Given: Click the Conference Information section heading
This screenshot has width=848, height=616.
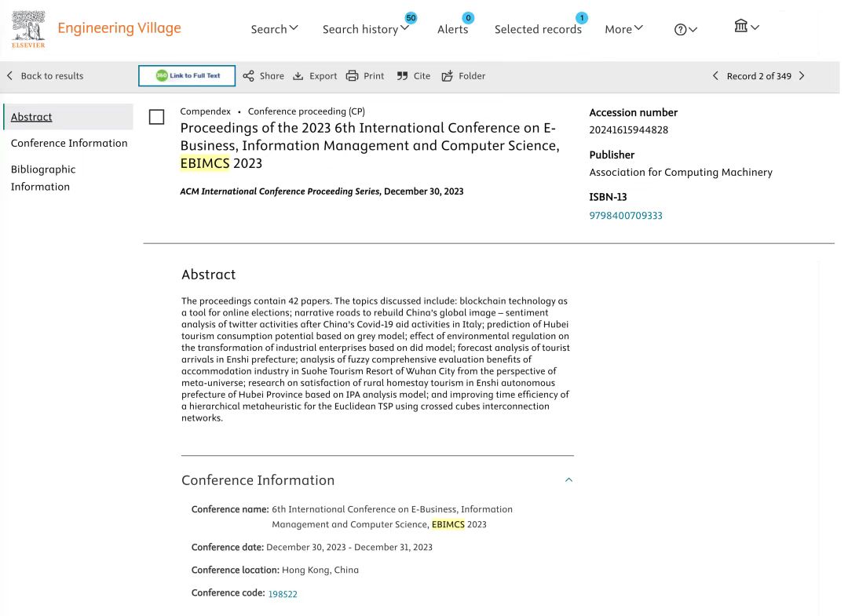Looking at the screenshot, I should tap(258, 480).
